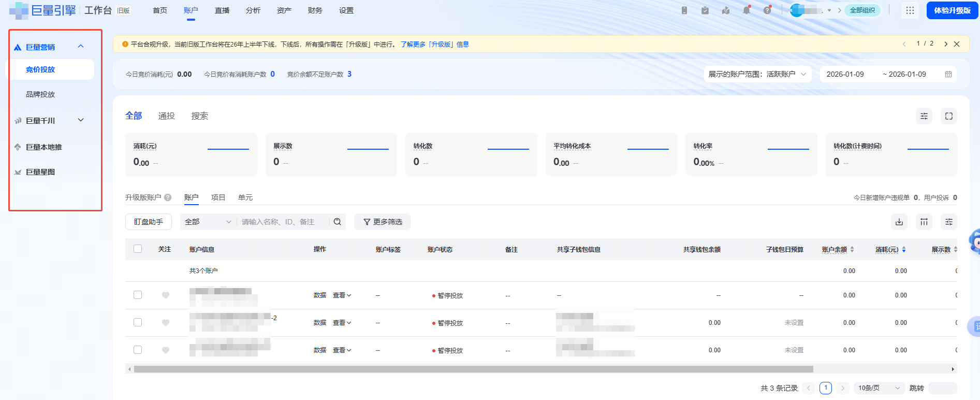The height and width of the screenshot is (400, 980).
Task: Close the yellow notice banner
Action: pos(957,44)
